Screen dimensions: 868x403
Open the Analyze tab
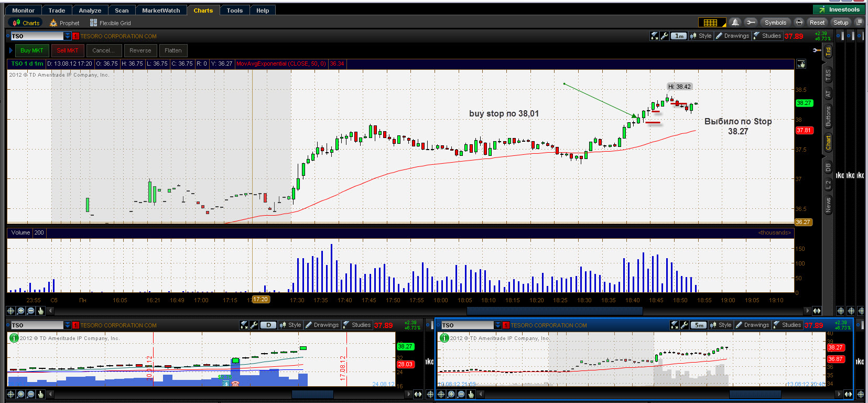(x=90, y=10)
